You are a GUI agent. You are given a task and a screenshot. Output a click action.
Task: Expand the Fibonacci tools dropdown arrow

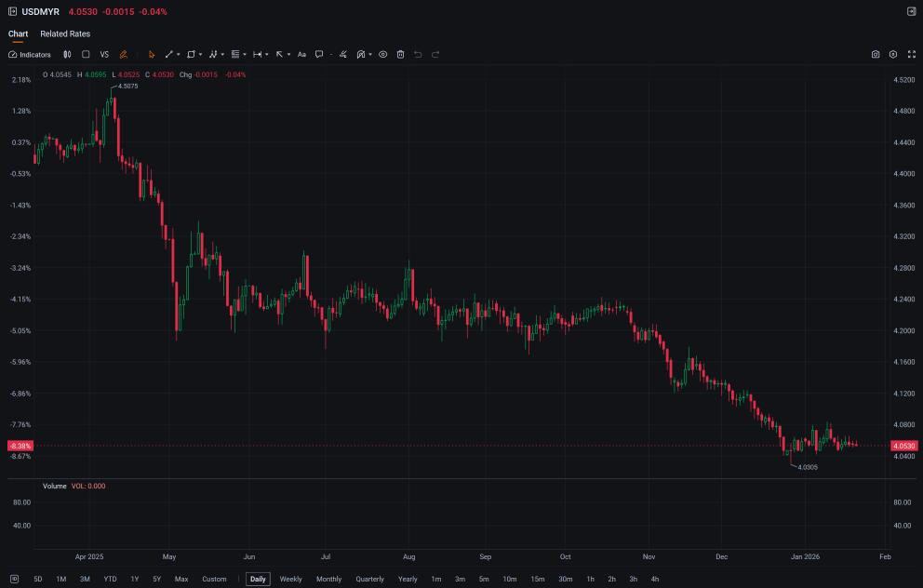pos(245,55)
